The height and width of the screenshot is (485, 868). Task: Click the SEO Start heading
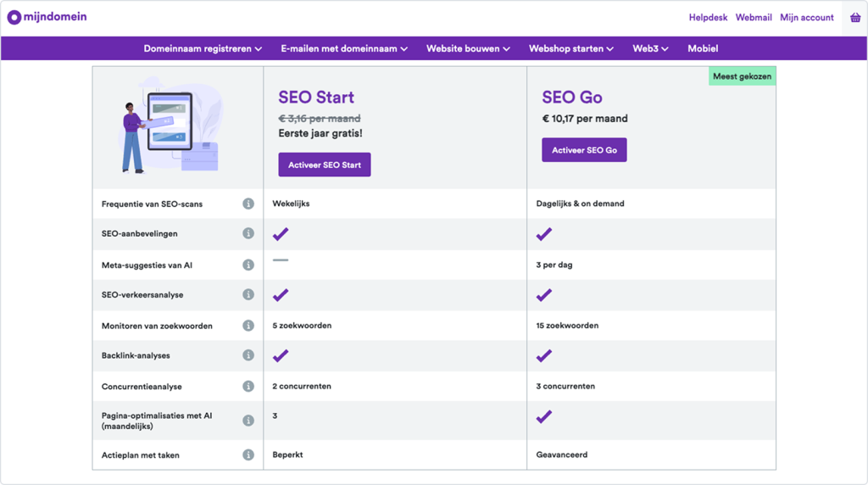point(316,98)
